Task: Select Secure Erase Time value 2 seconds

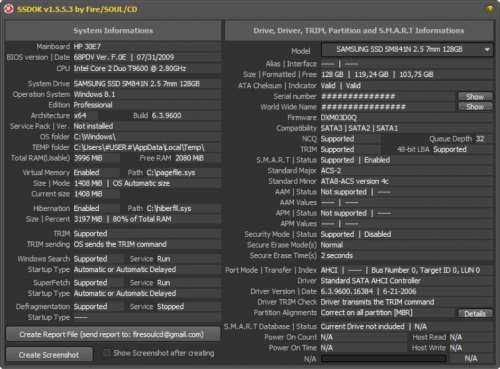Action: pos(337,256)
